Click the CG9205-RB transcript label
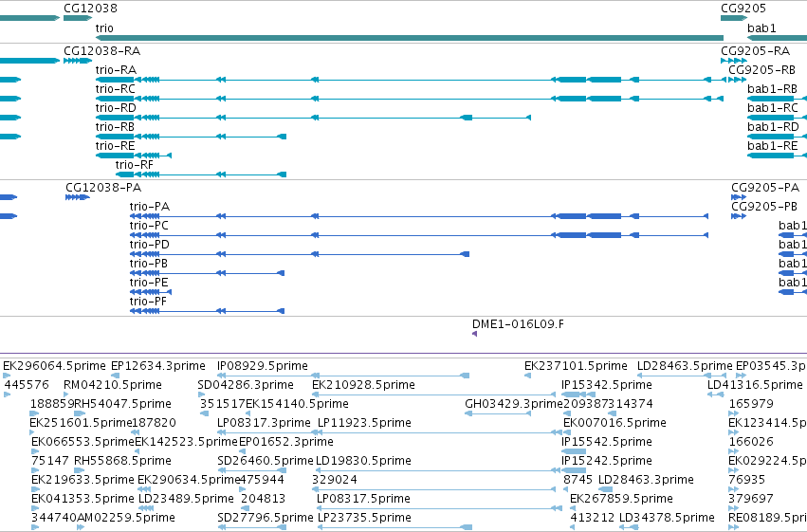Image resolution: width=807 pixels, height=532 pixels. click(761, 70)
